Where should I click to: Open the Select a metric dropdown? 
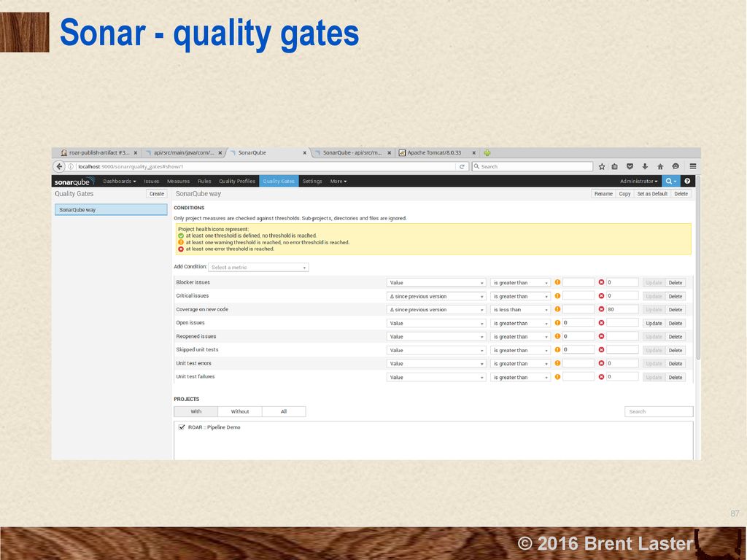(x=258, y=268)
